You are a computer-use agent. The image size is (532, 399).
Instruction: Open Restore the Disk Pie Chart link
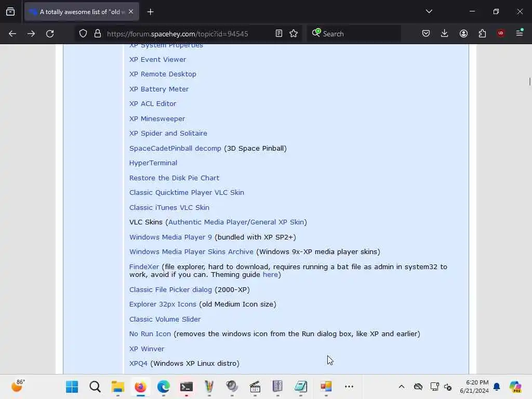pyautogui.click(x=174, y=178)
